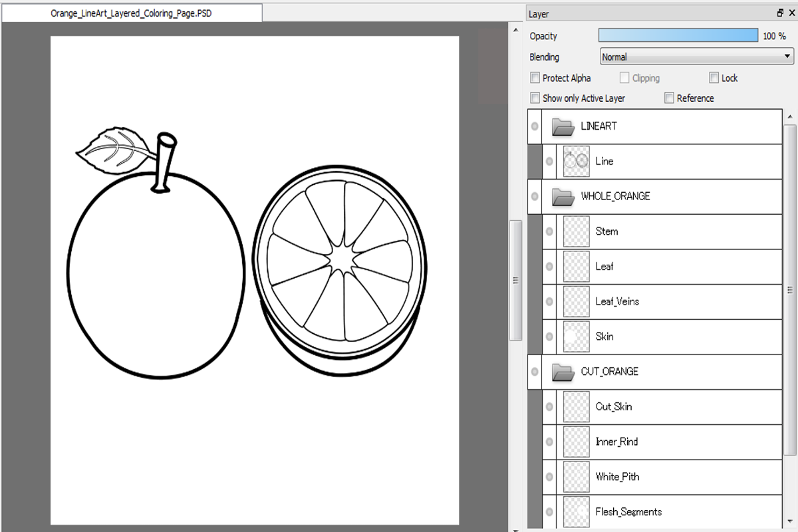Click the Leaf layer name
Screen dimensions: 798x532
tap(604, 267)
